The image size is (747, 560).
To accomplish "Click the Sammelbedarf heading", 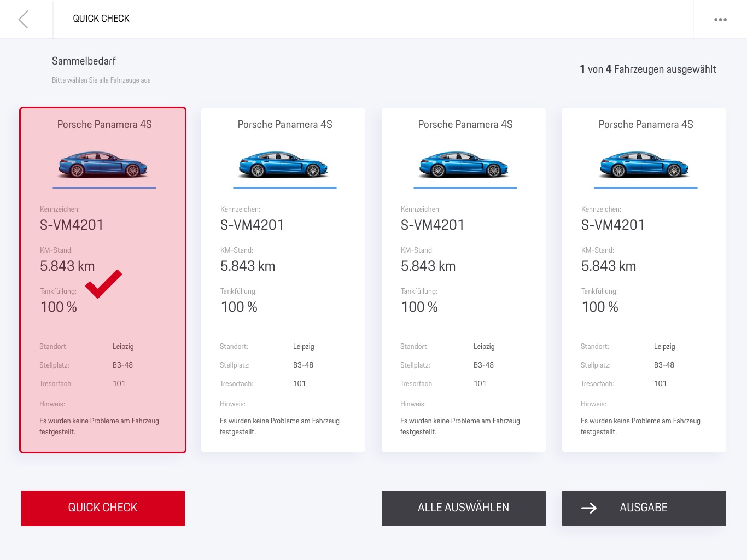I will coord(84,61).
